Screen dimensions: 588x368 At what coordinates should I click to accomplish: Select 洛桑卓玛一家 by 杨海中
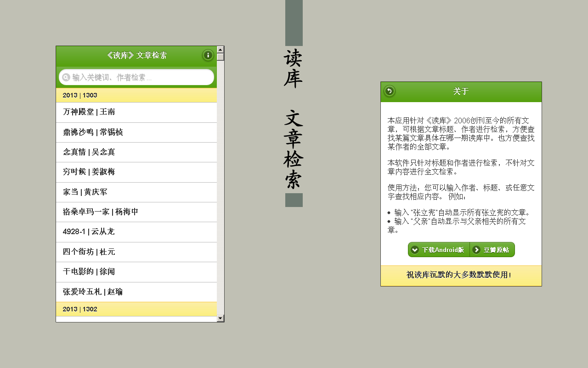point(136,212)
